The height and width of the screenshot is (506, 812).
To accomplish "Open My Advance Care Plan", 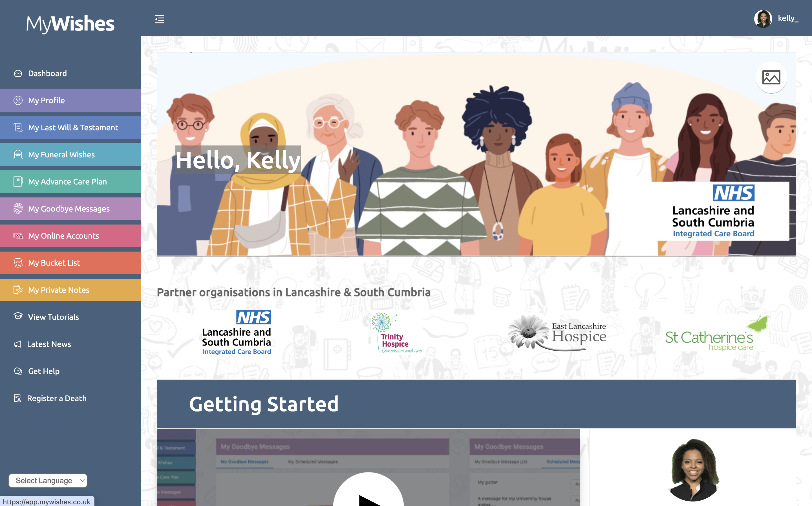I will [x=70, y=182].
